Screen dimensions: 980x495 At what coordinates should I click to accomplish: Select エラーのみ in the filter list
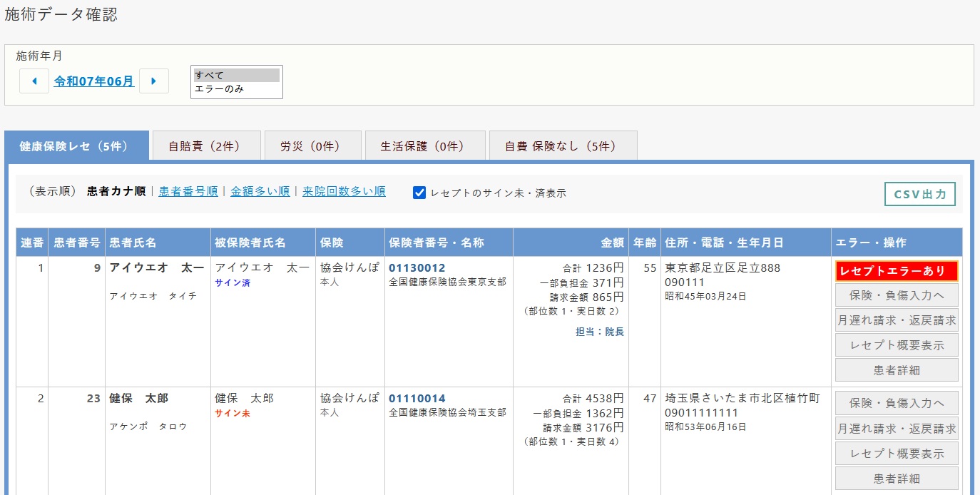click(236, 89)
